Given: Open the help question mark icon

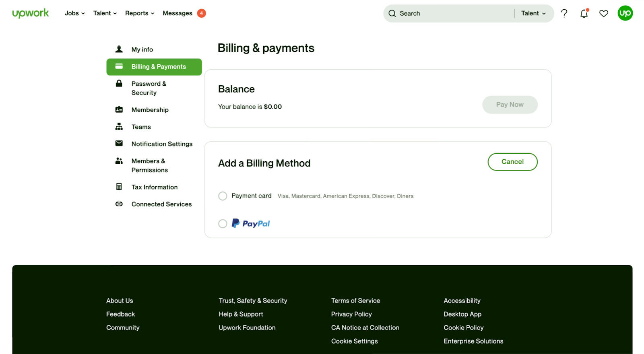Looking at the screenshot, I should 564,13.
